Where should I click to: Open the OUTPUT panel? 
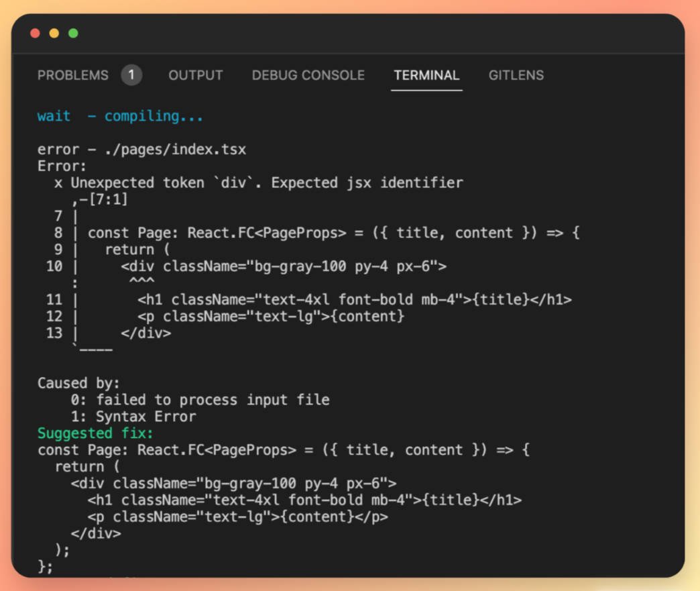[195, 75]
